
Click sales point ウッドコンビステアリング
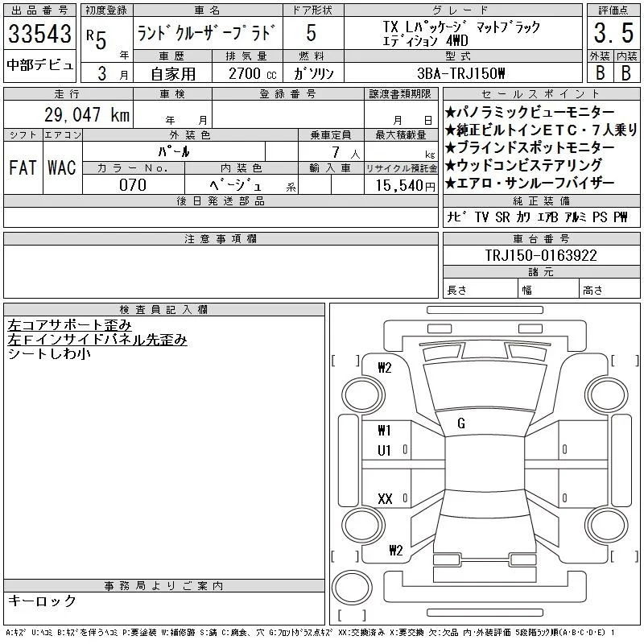click(x=523, y=165)
